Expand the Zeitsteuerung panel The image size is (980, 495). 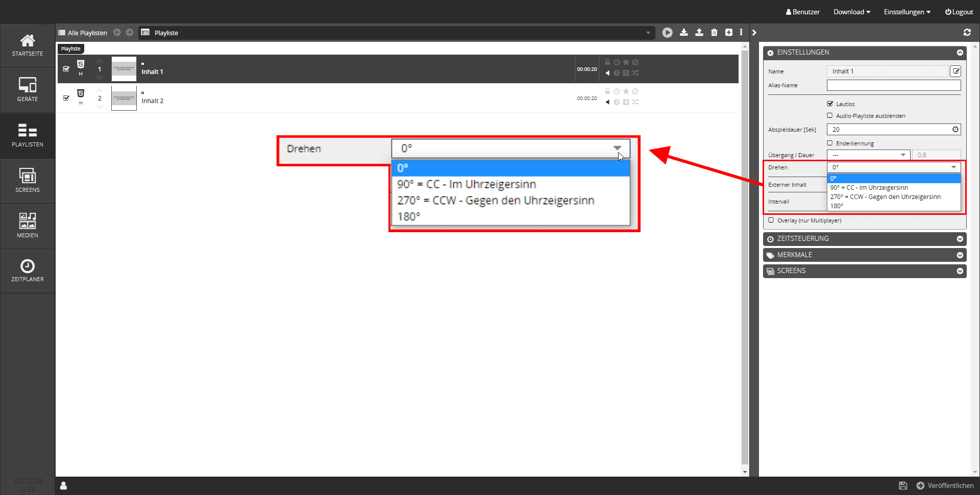[x=865, y=239]
